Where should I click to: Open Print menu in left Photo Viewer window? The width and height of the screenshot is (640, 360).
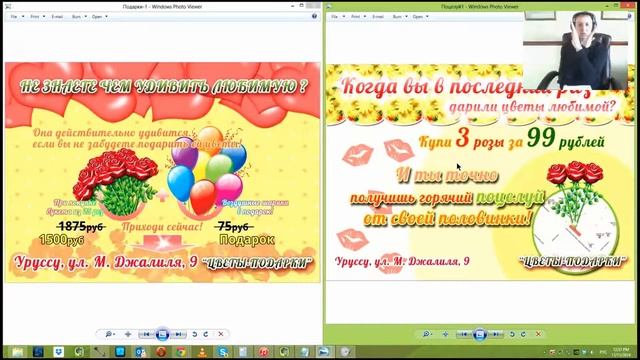tap(37, 17)
